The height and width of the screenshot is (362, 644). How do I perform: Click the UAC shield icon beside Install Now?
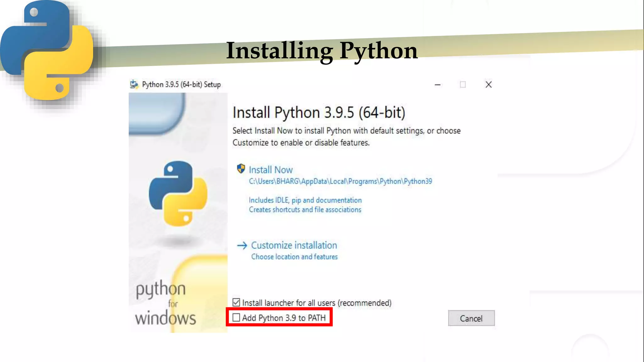tap(241, 169)
